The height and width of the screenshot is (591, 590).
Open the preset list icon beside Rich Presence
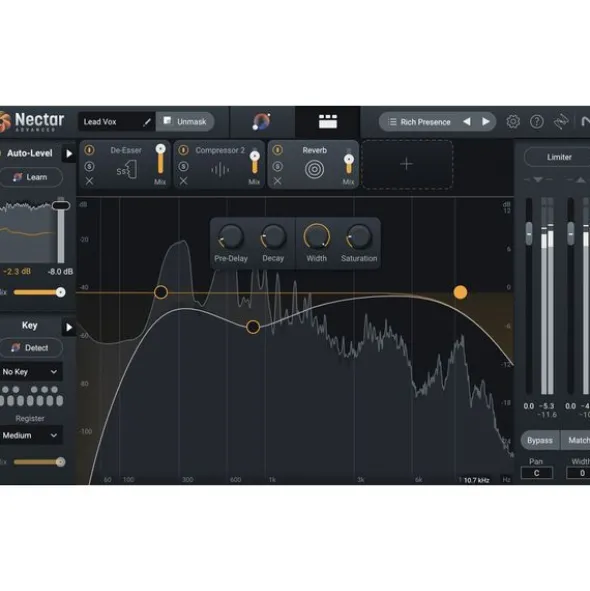(392, 122)
